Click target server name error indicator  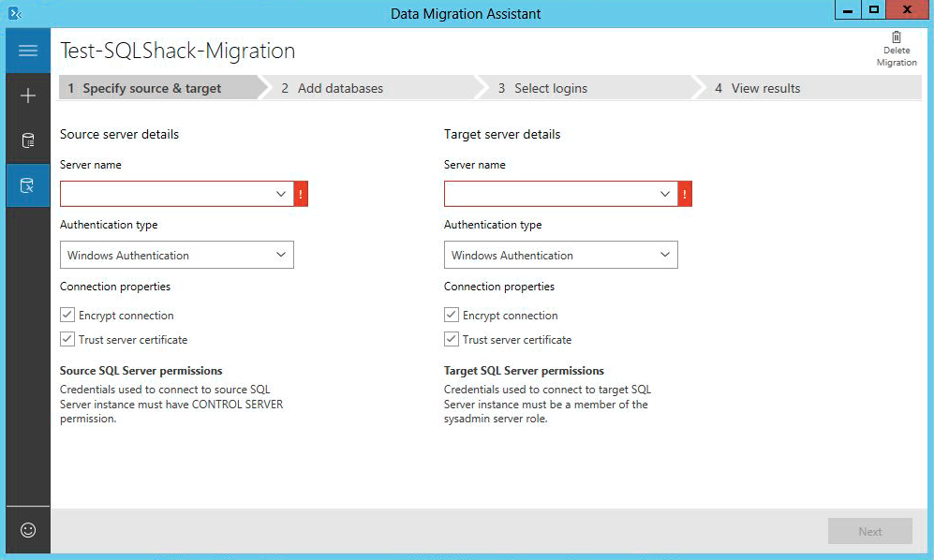tap(685, 194)
